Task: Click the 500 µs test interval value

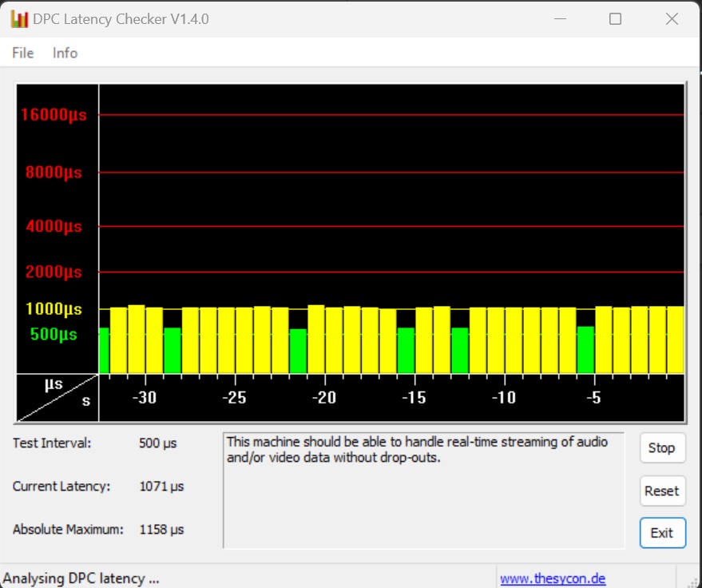Action: pos(157,443)
